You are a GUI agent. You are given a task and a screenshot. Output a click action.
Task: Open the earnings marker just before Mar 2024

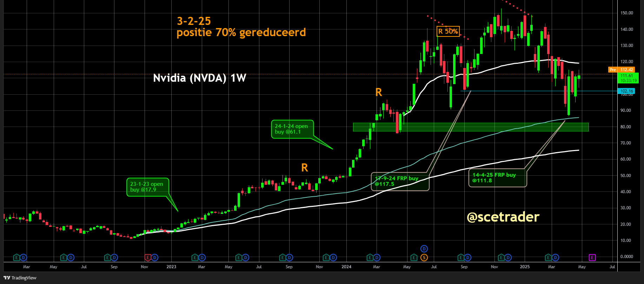[370, 258]
